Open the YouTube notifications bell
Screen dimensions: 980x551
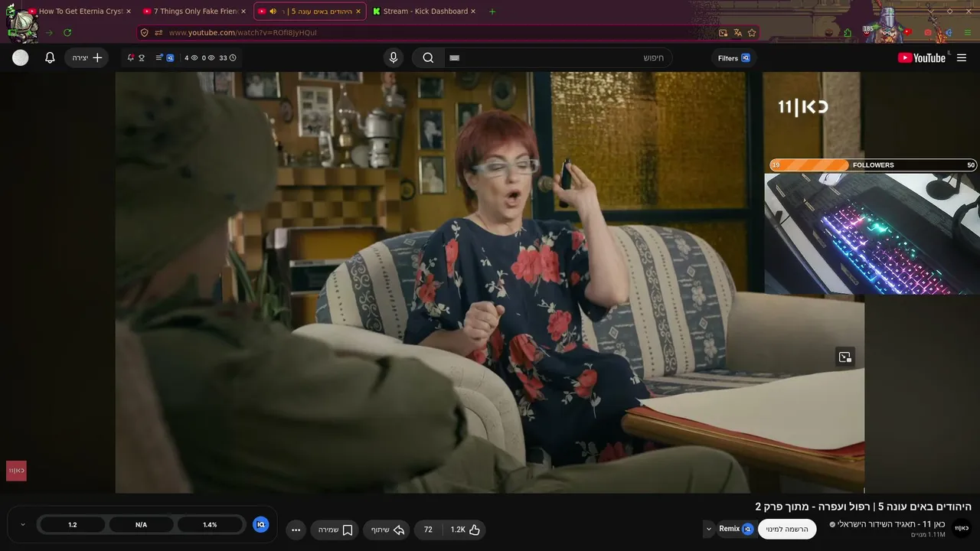[x=50, y=57]
